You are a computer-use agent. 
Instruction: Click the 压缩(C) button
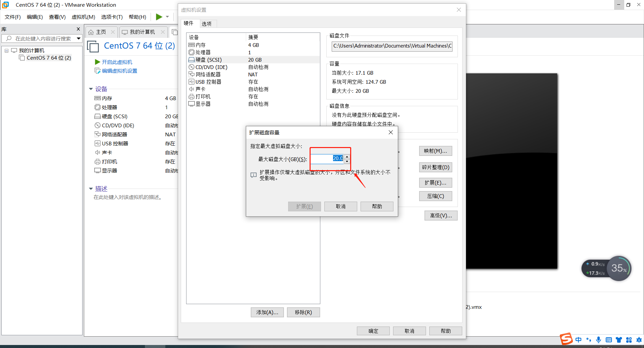[x=436, y=196]
